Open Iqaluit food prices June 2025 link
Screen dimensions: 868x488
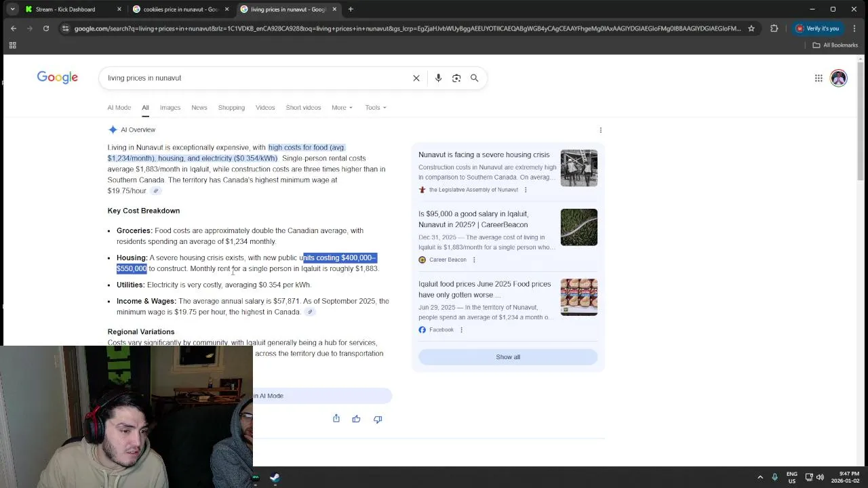point(484,289)
